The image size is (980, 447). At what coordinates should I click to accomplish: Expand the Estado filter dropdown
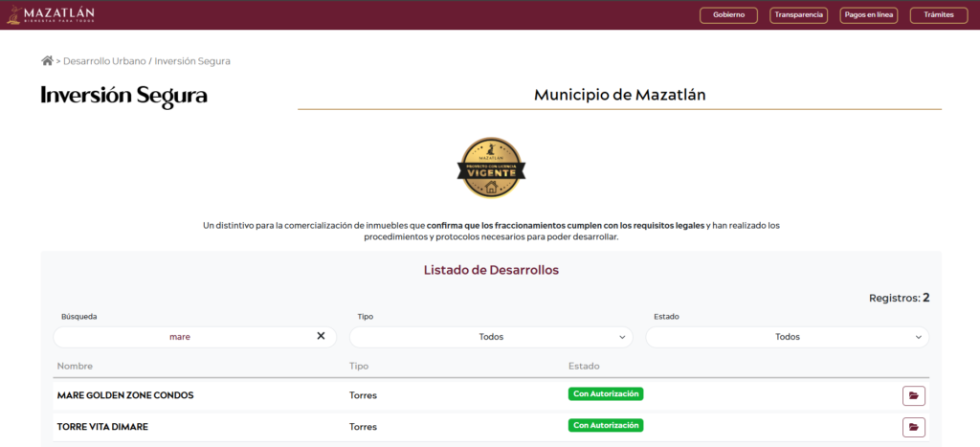[787, 337]
